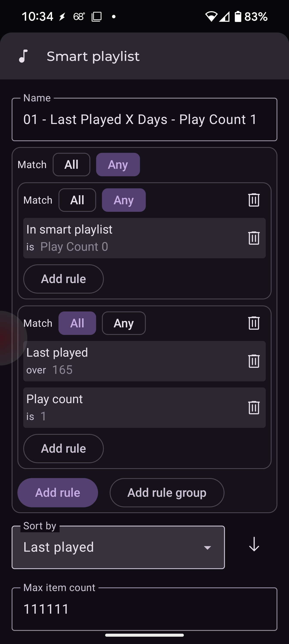
Task: Edit the playlist Name field
Action: coord(144,119)
